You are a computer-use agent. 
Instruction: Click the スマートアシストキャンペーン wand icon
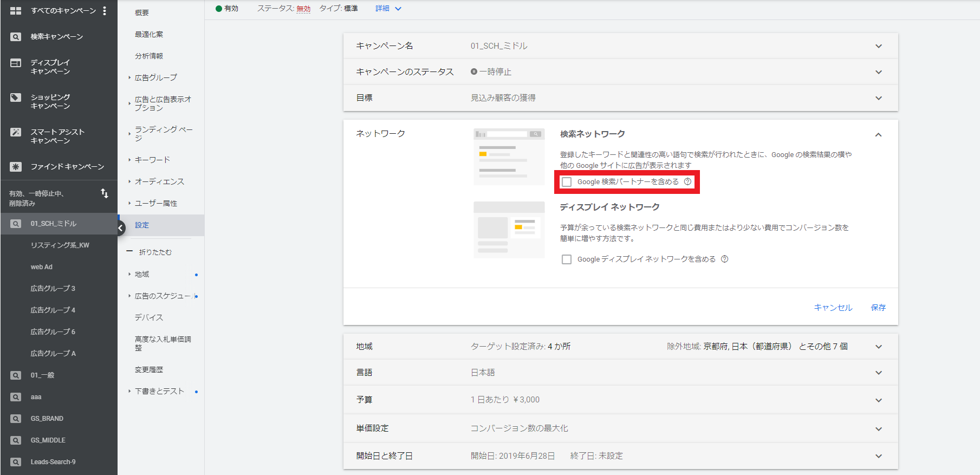[x=16, y=132]
